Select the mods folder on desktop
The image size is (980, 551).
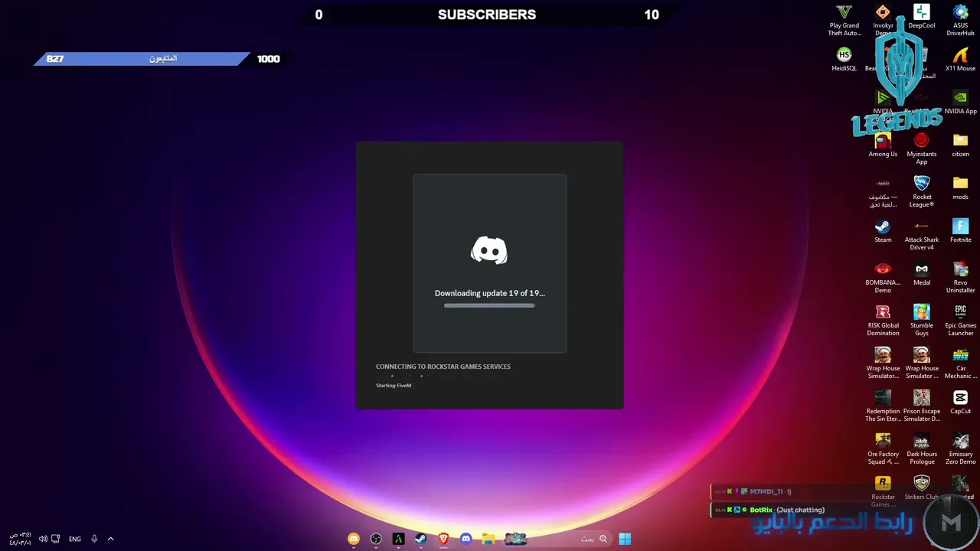[960, 188]
